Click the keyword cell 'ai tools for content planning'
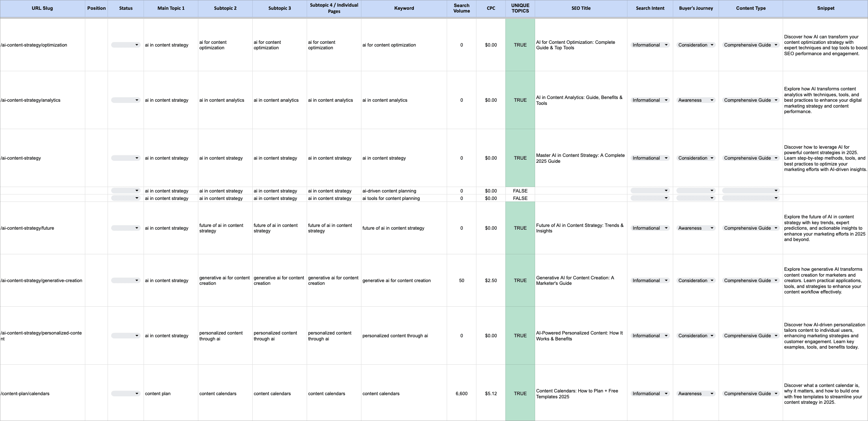The image size is (868, 421). point(404,198)
